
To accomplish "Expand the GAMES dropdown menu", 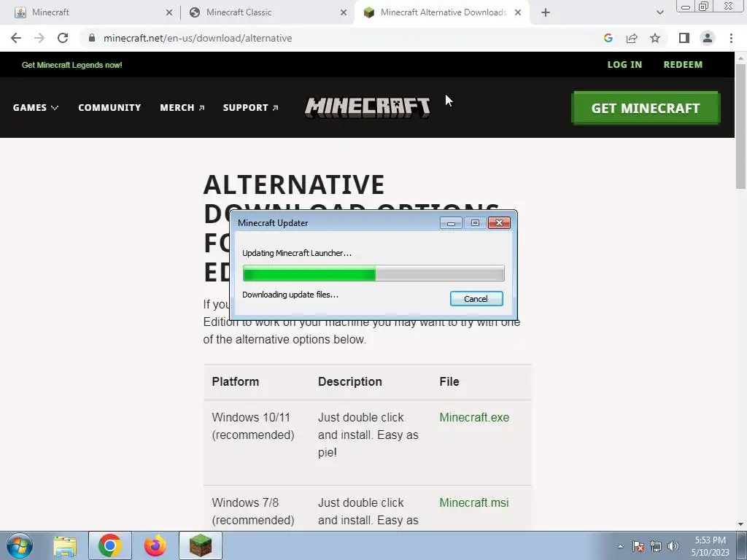I will tap(36, 108).
